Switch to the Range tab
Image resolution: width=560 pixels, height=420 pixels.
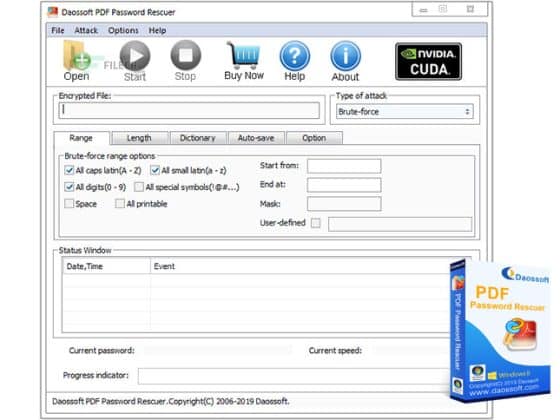(x=81, y=138)
